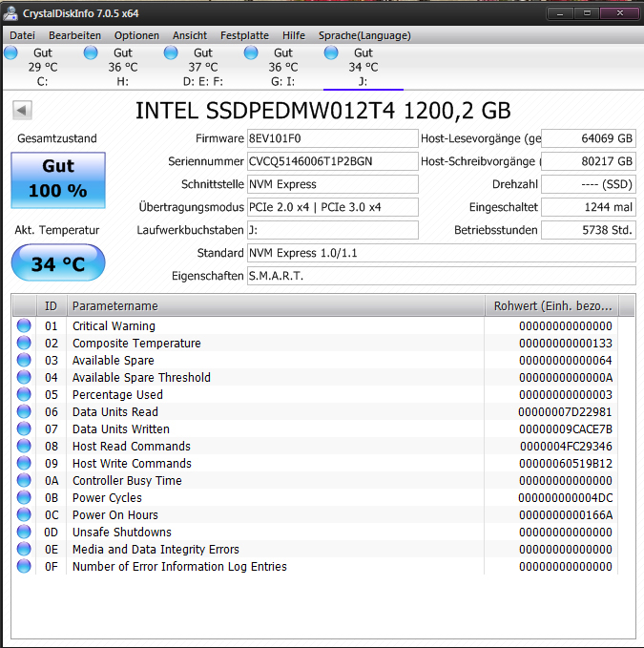Click the 34 °C temperature button
Screen dimensions: 644x648
[x=58, y=263]
